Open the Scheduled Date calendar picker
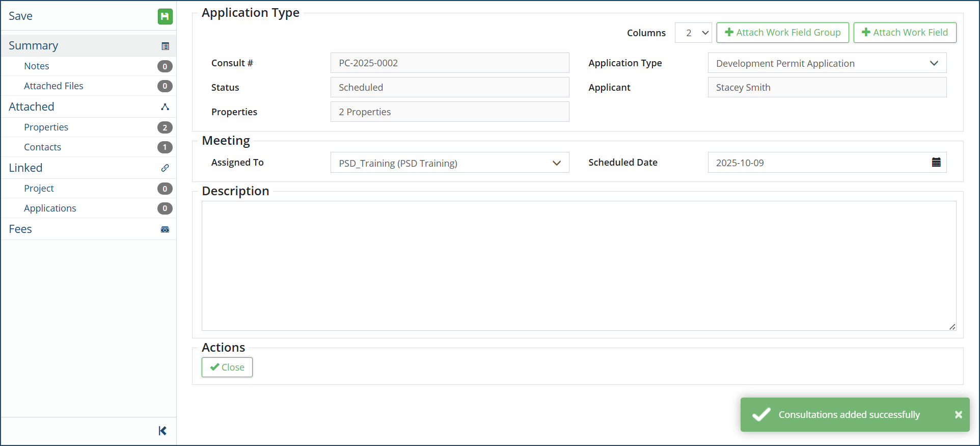The width and height of the screenshot is (980, 446). (x=936, y=163)
